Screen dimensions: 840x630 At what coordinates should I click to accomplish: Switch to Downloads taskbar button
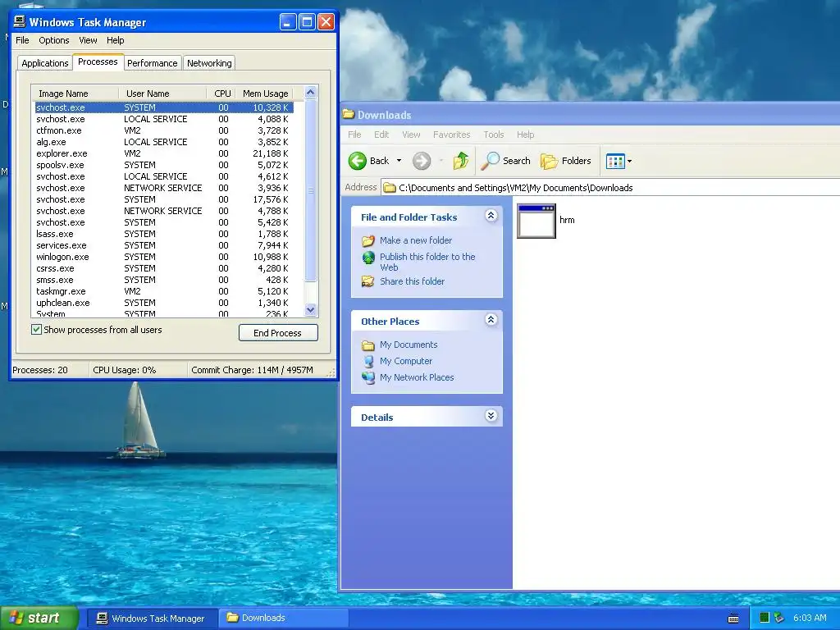coord(283,619)
